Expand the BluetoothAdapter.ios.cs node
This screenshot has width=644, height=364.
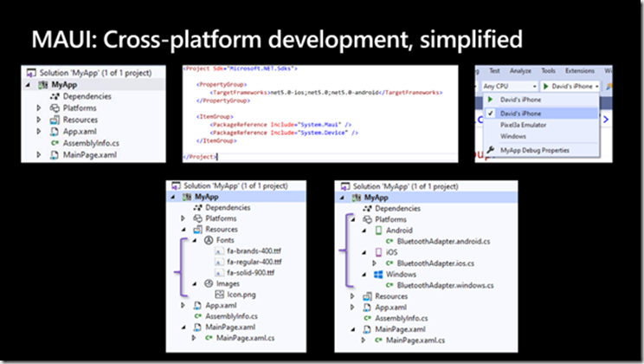374,263
